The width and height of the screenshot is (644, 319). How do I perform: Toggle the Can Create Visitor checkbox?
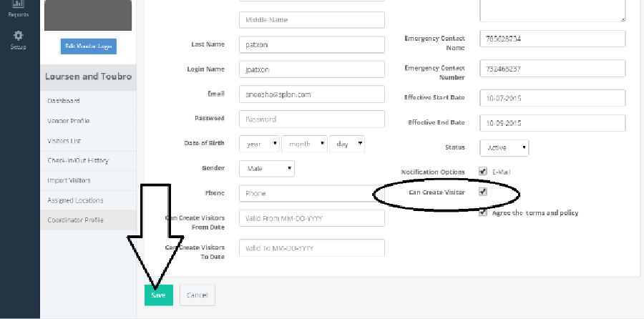tap(483, 192)
